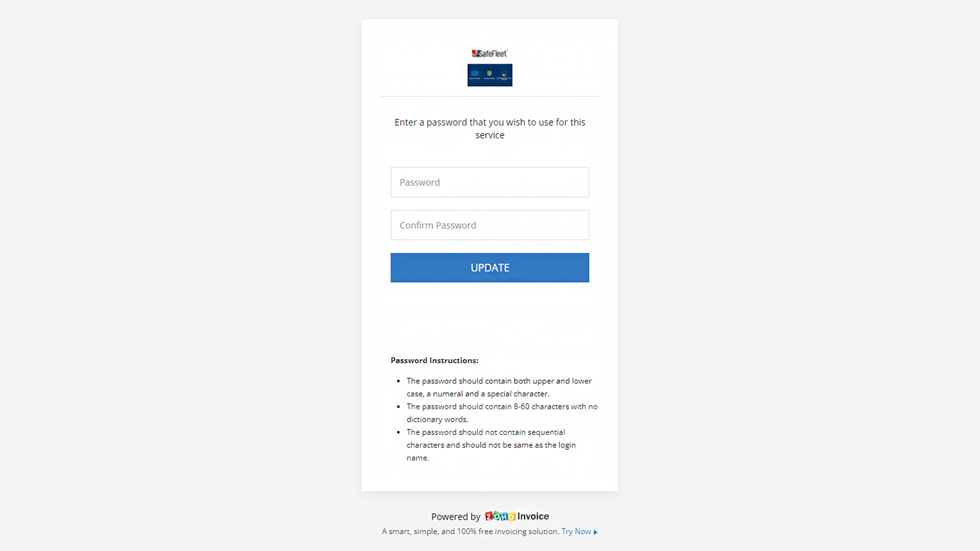Screen dimensions: 980x551
Task: Select the sequential characters instruction bullet
Action: [491, 444]
